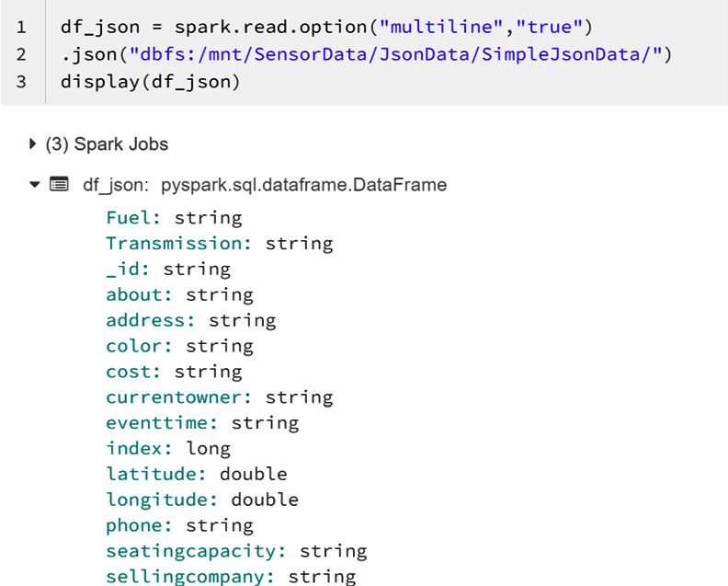
Task: Select the "index: long" schema row
Action: click(168, 448)
